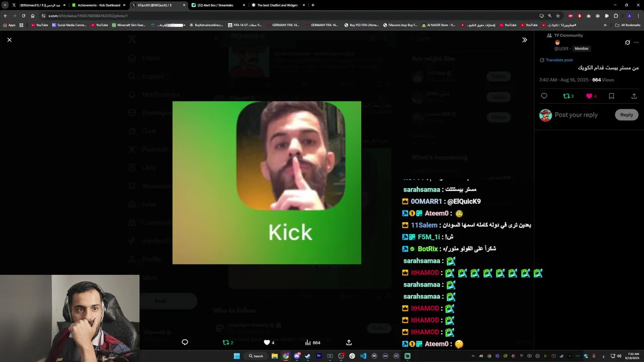
Task: Reload the page
Action: [x=23, y=16]
